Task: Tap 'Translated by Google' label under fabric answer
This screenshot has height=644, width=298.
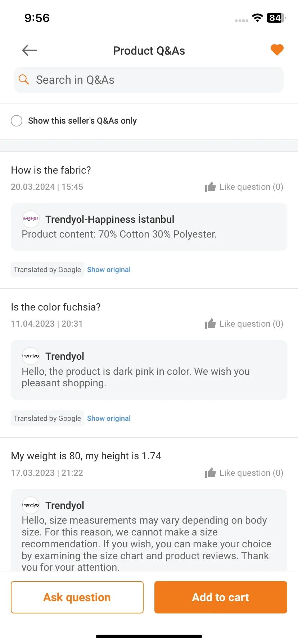Action: (48, 270)
